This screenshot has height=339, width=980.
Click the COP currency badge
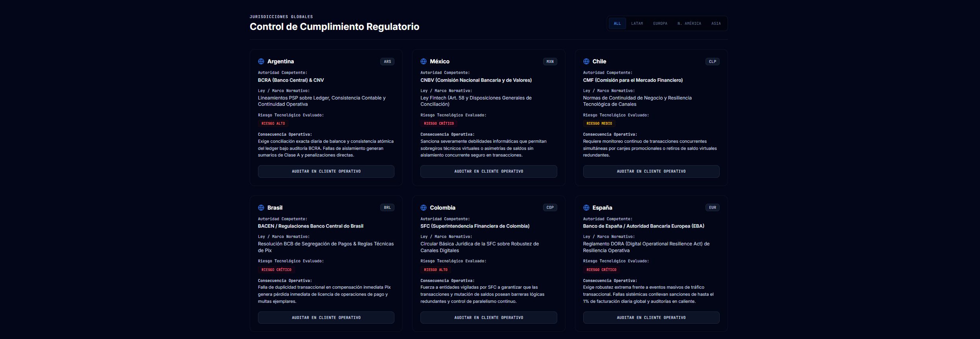(550, 208)
